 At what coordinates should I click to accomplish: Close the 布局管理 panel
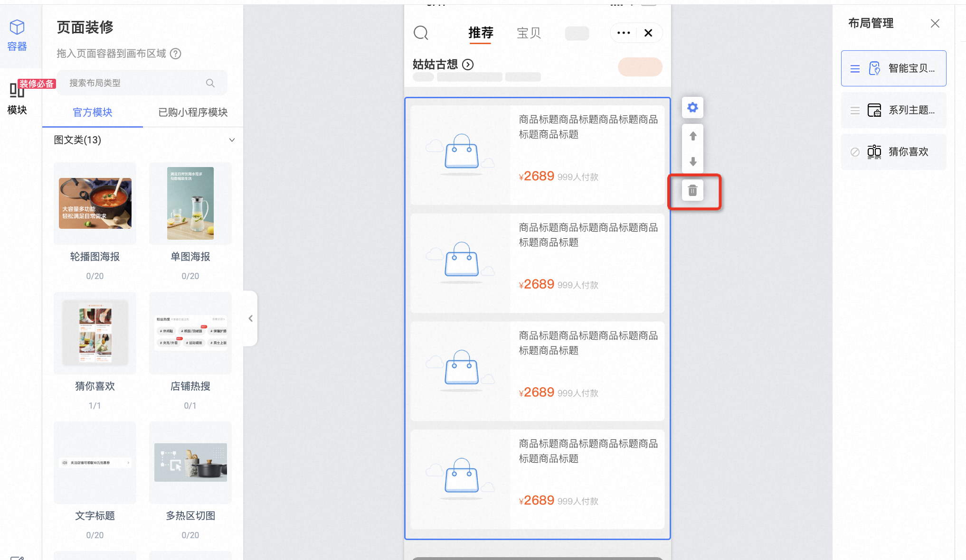point(935,23)
